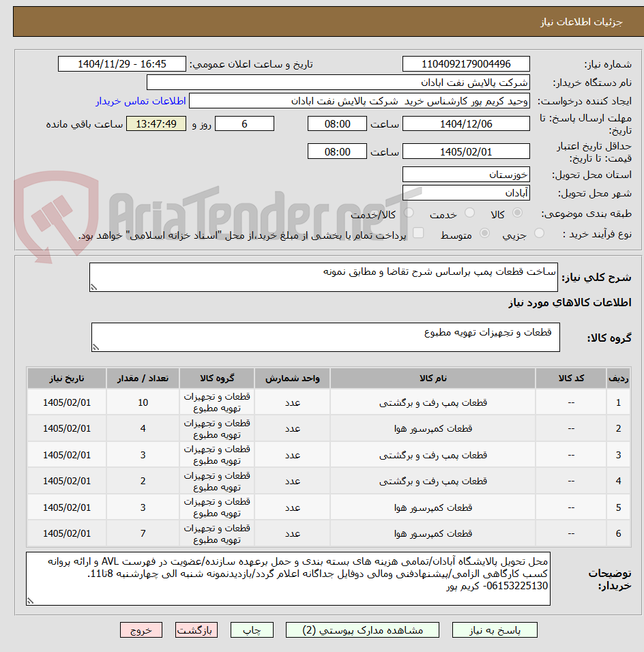The image size is (644, 652).
Task: Click the بازگشت back button
Action: tap(196, 630)
